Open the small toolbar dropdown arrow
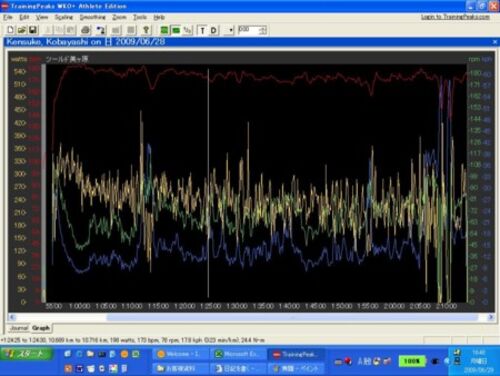The width and height of the screenshot is (500, 376). (231, 31)
